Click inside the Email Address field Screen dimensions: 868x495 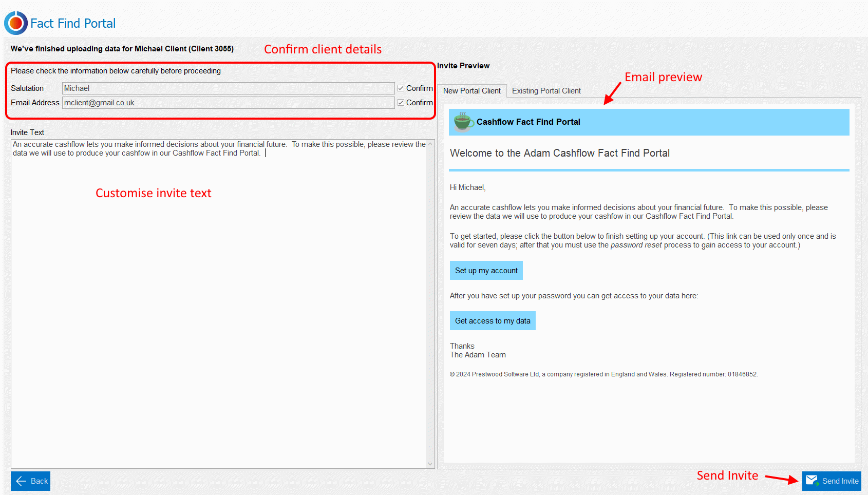(x=228, y=103)
